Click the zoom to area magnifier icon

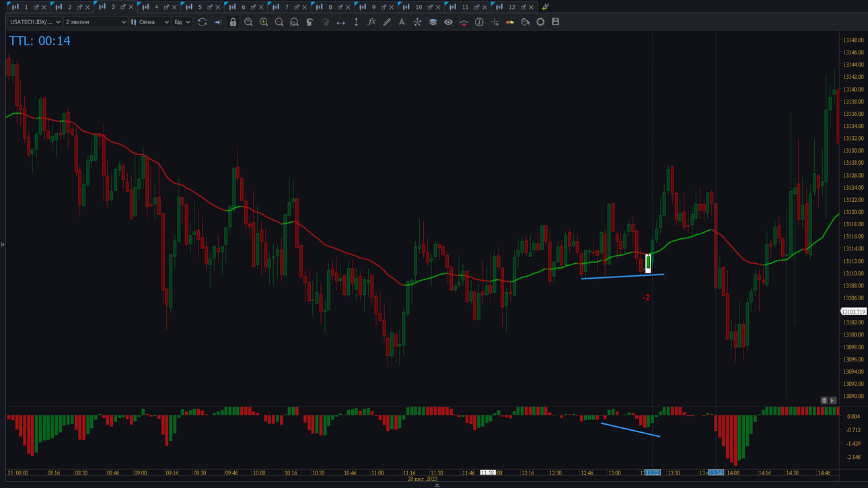(294, 22)
